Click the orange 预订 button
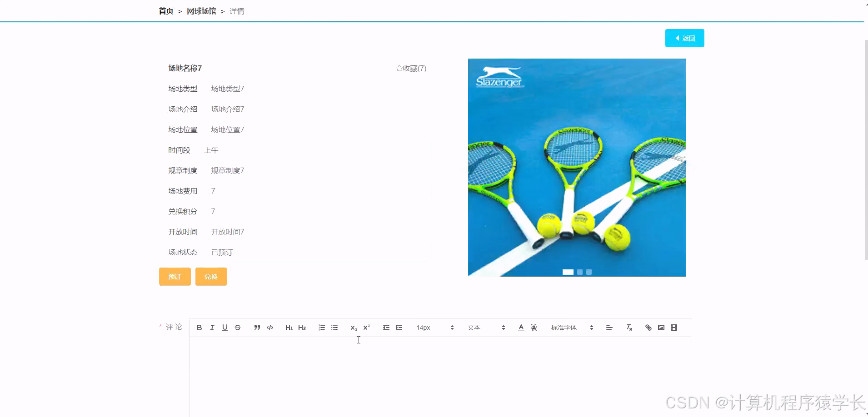The height and width of the screenshot is (417, 868). (175, 277)
